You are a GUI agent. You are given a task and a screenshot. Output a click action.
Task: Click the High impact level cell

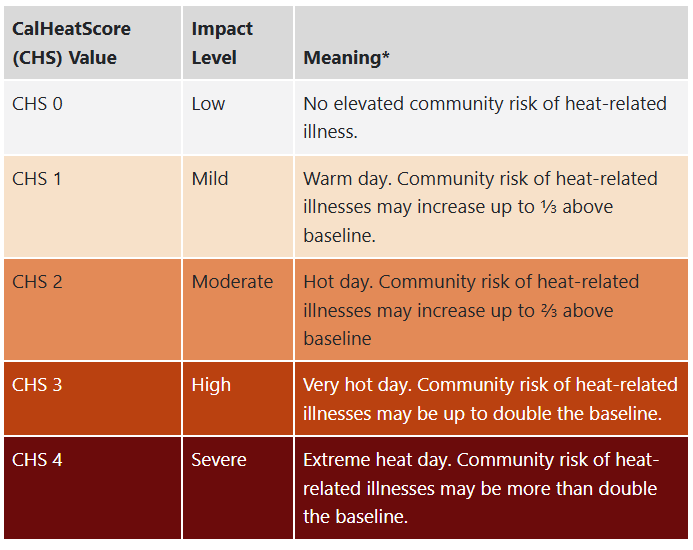click(211, 385)
